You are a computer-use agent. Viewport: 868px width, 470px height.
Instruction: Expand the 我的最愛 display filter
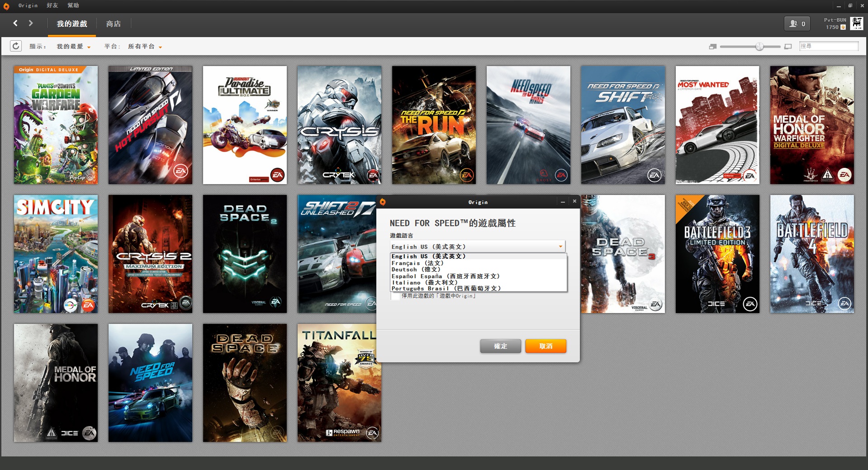73,47
